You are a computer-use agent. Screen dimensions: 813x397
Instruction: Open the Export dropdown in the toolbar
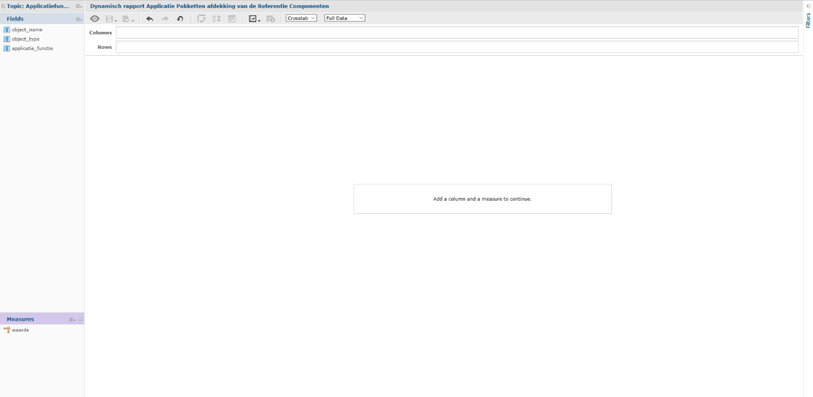(x=128, y=19)
